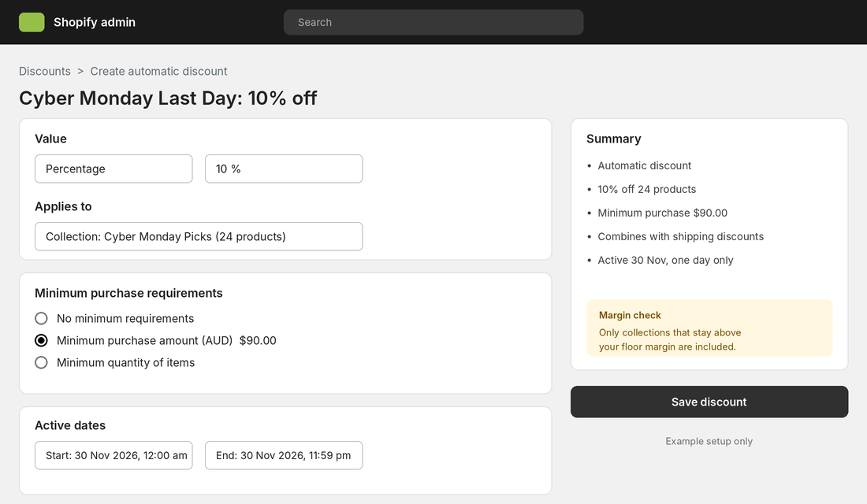Viewport: 867px width, 504px height.
Task: Click the Value section heading
Action: (x=51, y=139)
